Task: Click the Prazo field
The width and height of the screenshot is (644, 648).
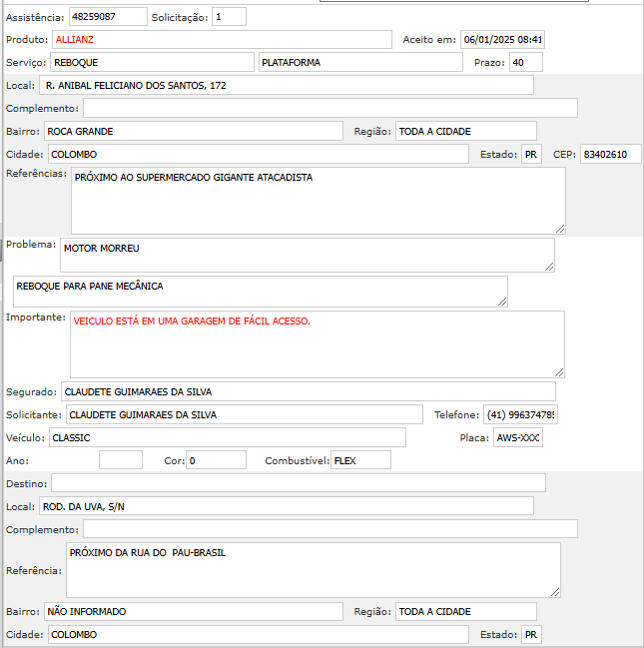Action: click(x=525, y=62)
